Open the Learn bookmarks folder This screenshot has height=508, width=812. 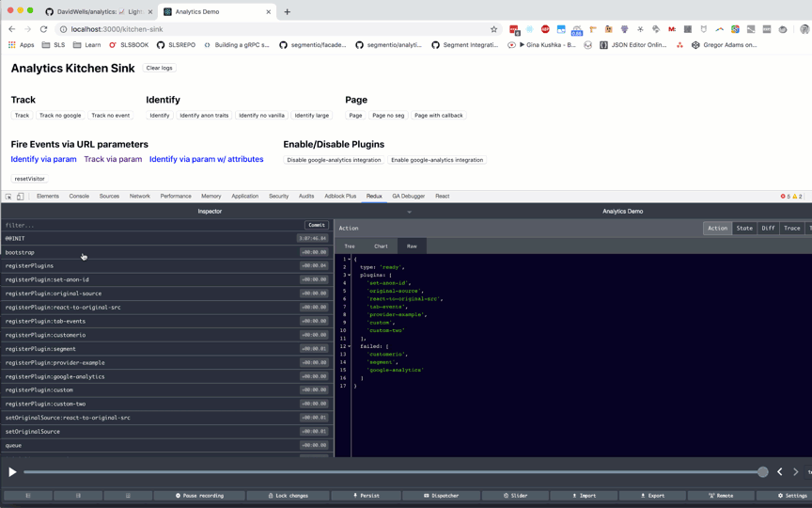87,45
